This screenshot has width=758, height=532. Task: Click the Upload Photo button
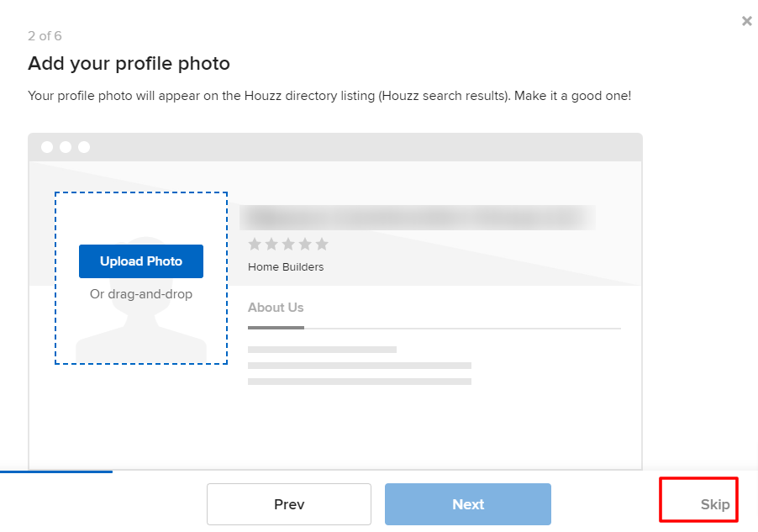pyautogui.click(x=140, y=261)
